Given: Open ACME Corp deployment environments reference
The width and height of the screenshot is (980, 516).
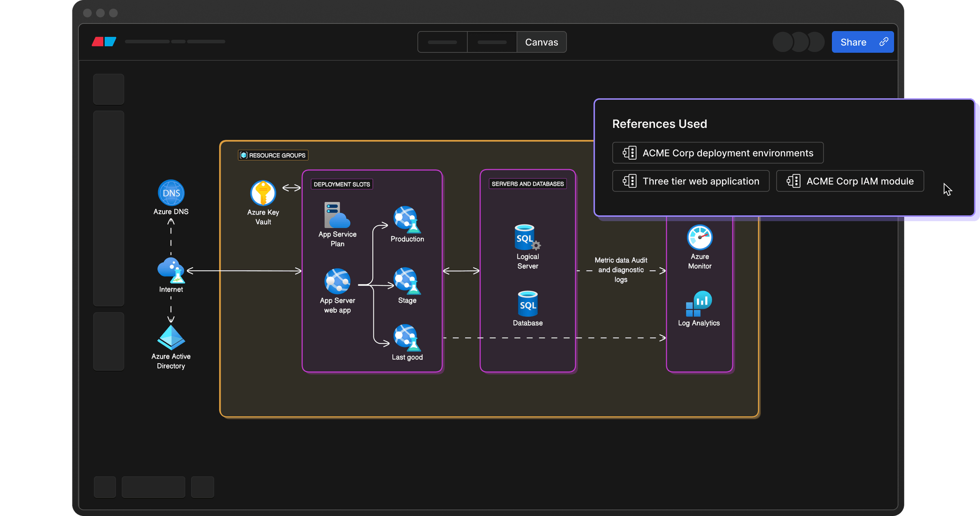Looking at the screenshot, I should pyautogui.click(x=718, y=153).
